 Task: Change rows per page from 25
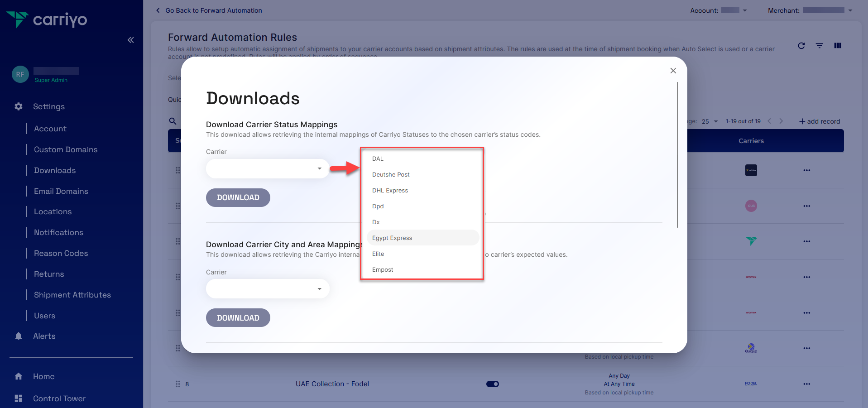(x=710, y=121)
